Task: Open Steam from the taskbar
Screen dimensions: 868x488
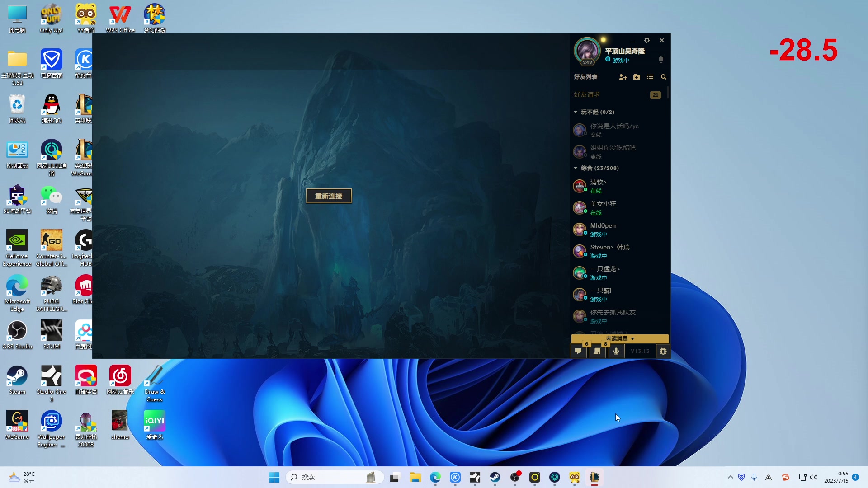Action: tap(495, 477)
